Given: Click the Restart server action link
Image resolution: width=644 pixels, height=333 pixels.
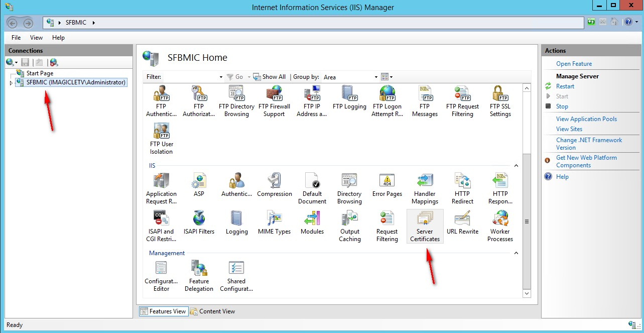Looking at the screenshot, I should click(x=565, y=86).
